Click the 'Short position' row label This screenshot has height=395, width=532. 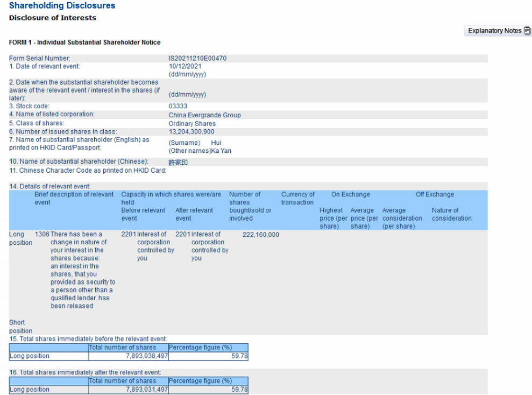20,327
